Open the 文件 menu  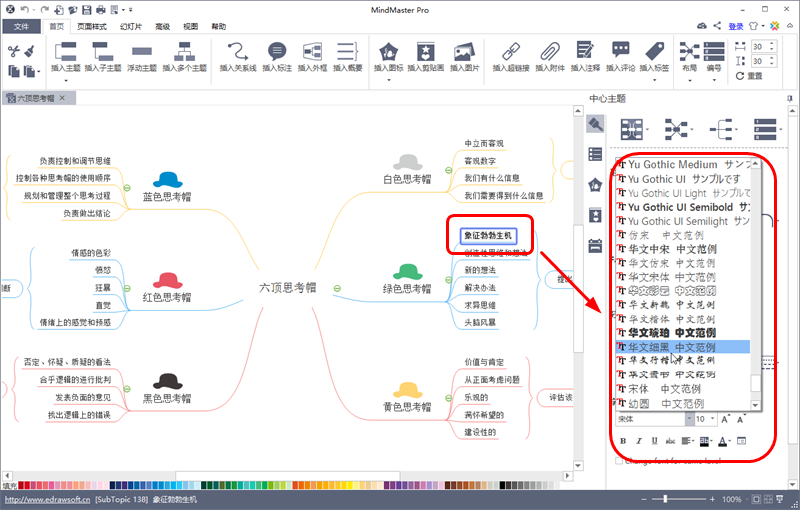(22, 27)
